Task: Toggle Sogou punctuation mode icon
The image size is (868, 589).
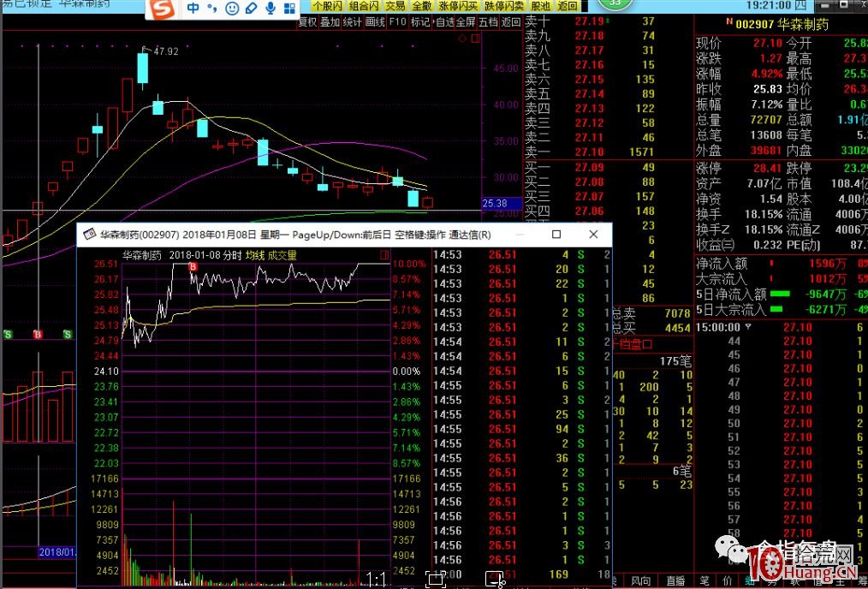Action: 212,9
